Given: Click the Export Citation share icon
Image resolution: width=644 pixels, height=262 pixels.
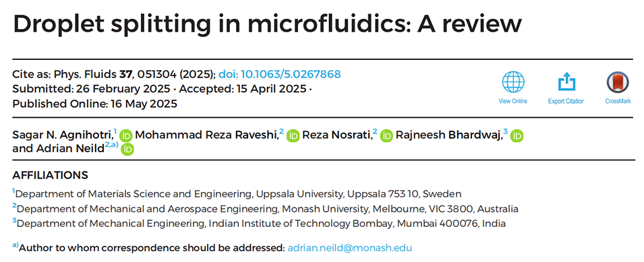Looking at the screenshot, I should coord(566,82).
